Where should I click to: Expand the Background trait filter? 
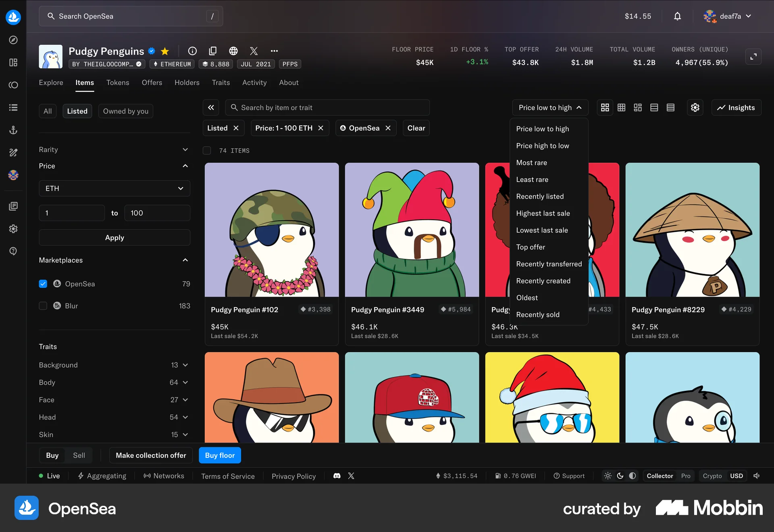185,365
